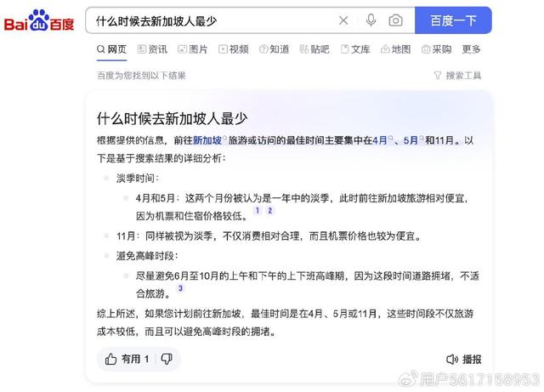Select the 知道 tab
The height and width of the screenshot is (392, 544).
[274, 49]
